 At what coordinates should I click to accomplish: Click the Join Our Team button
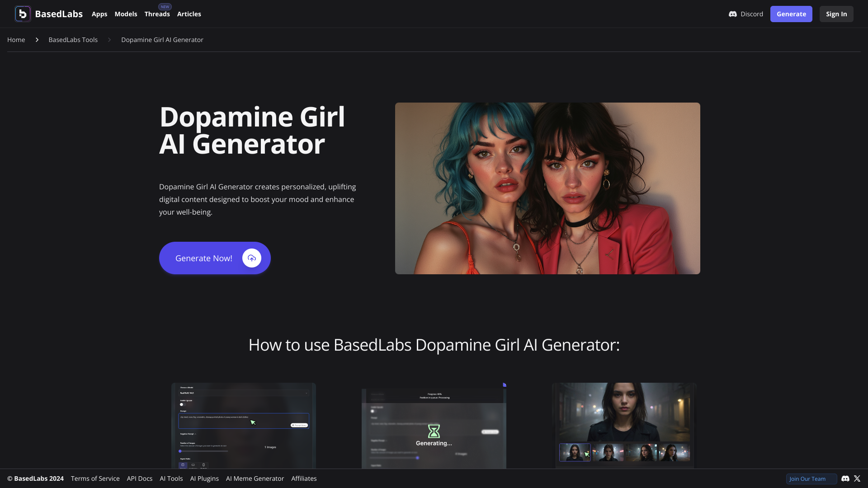coord(811,479)
